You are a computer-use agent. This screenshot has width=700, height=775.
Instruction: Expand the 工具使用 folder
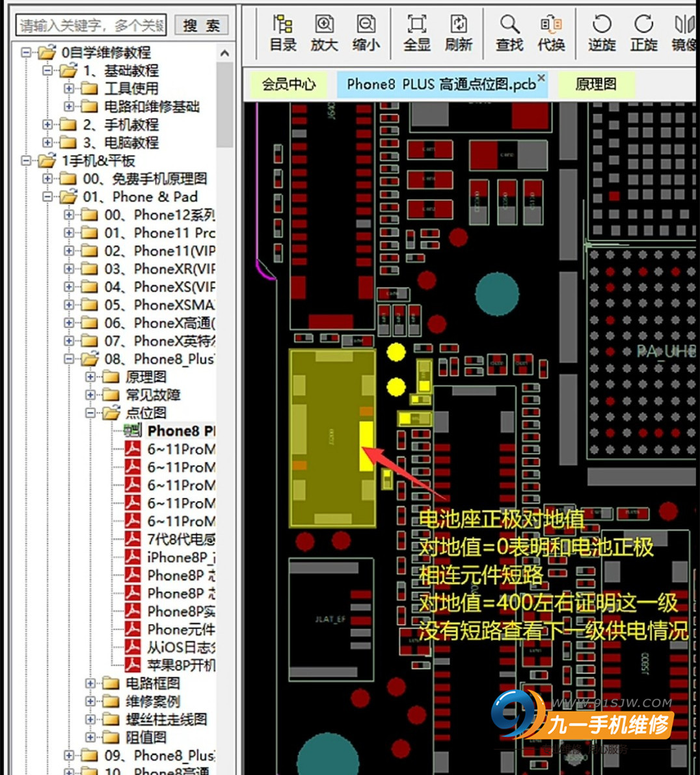tap(69, 88)
